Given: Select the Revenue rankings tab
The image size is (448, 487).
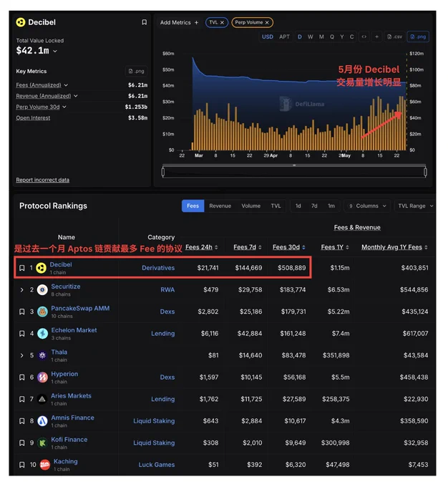Looking at the screenshot, I should 220,206.
